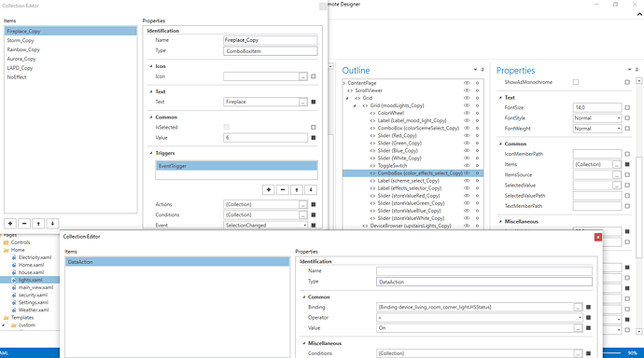Open ItemsSource ellipsis in Properties panel
The width and height of the screenshot is (644, 358).
coord(617,174)
